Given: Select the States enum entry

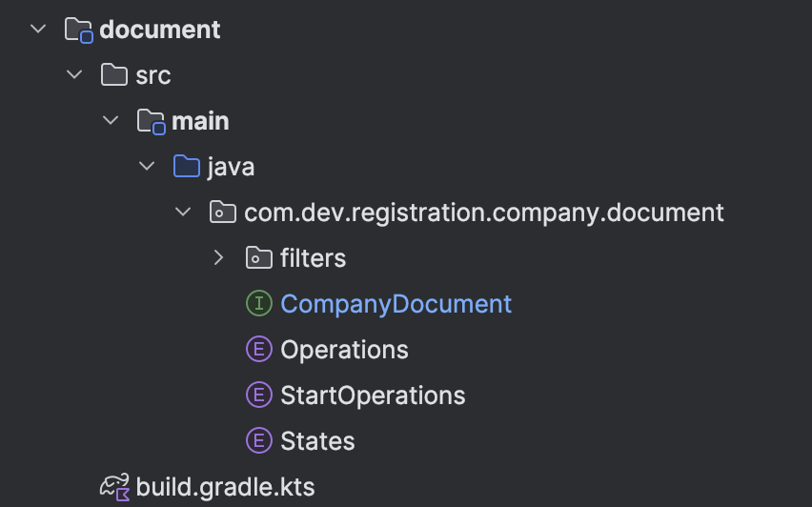Looking at the screenshot, I should (x=317, y=441).
